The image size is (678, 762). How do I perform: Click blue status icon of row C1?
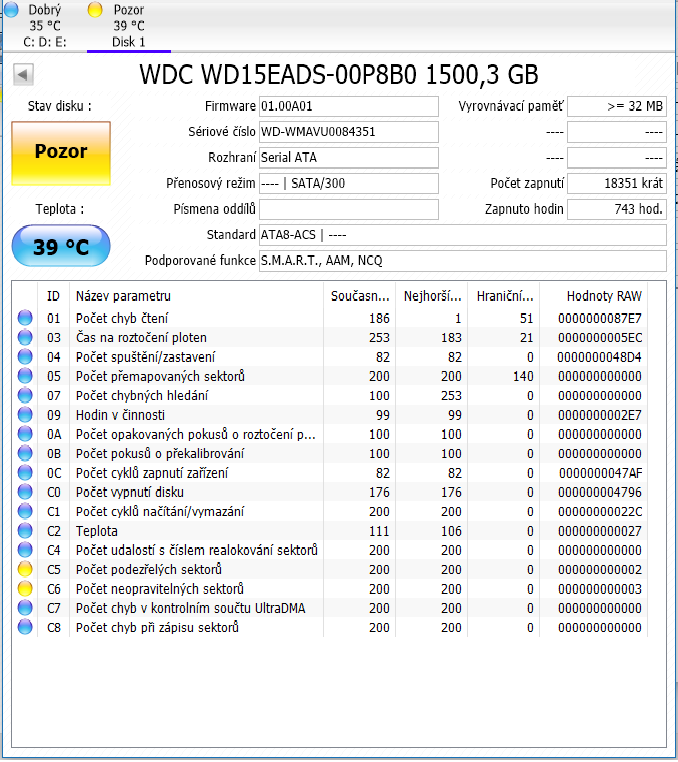pyautogui.click(x=25, y=511)
